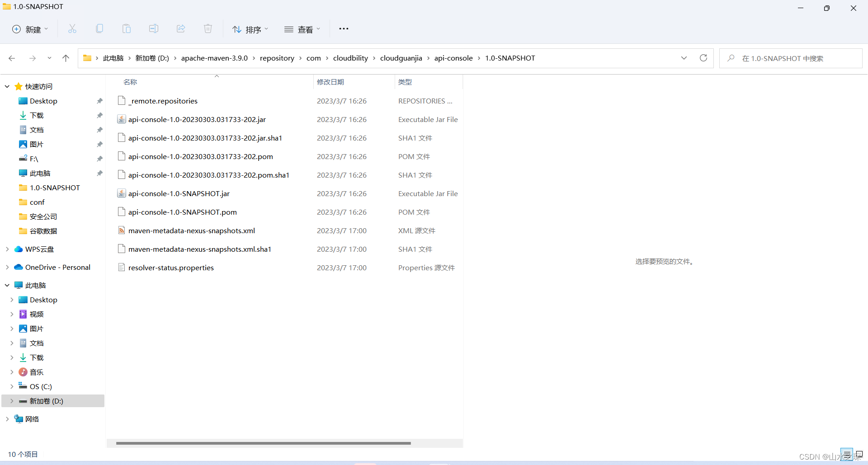The image size is (868, 465).
Task: Collapse the Quick access (快速访问) tree
Action: click(x=7, y=86)
